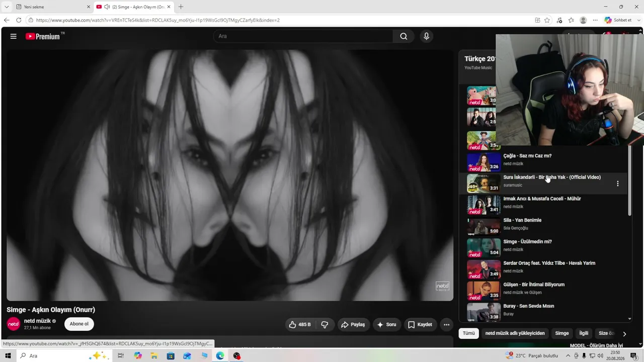644x362 pixels.
Task: Select the İlgili filter chip
Action: [584, 333]
